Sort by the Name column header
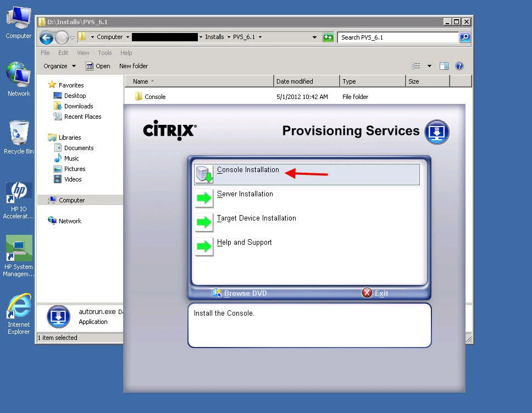The width and height of the screenshot is (532, 413). click(199, 81)
